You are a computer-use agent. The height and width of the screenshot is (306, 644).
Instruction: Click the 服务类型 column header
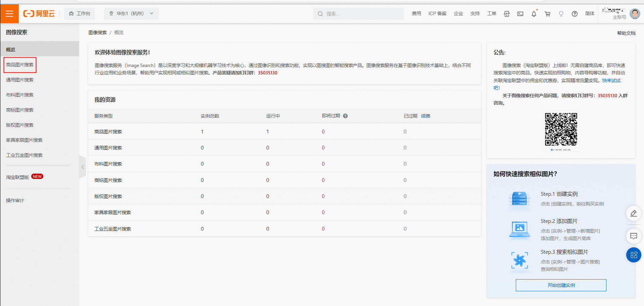point(103,116)
